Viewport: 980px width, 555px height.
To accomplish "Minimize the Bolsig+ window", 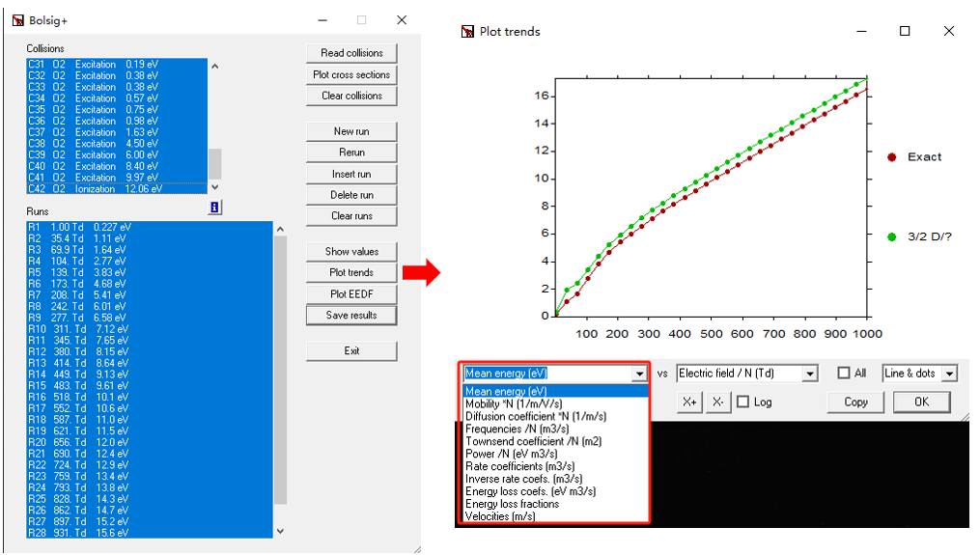I will tap(322, 20).
